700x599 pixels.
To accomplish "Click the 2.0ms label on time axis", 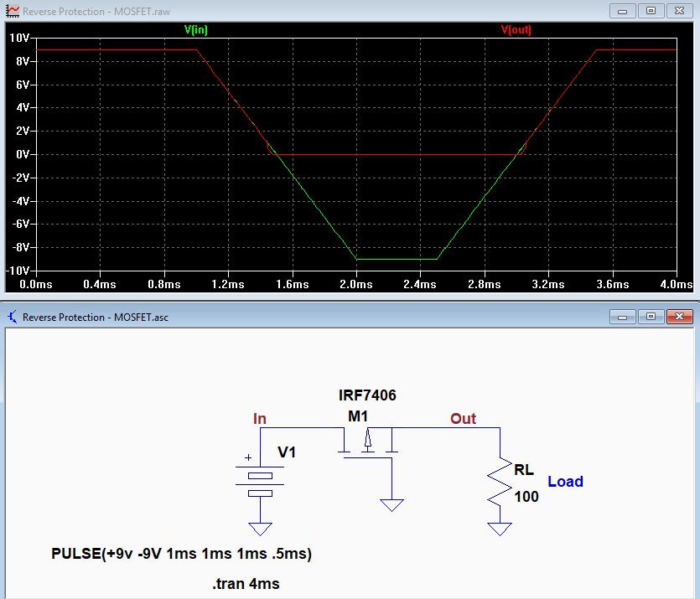I will [356, 284].
